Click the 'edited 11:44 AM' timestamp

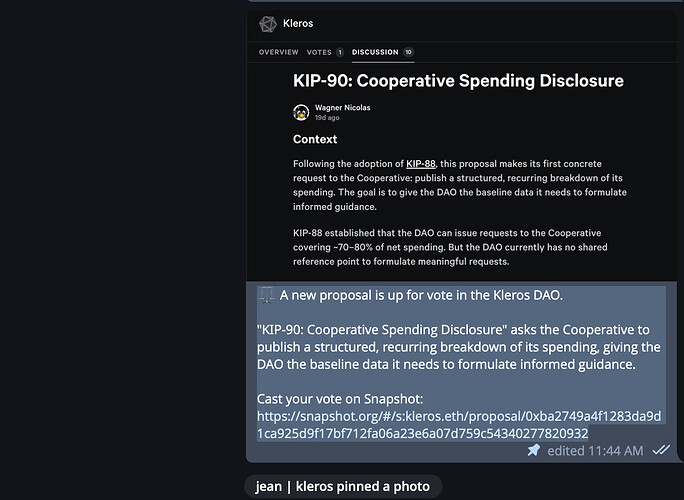coord(595,451)
